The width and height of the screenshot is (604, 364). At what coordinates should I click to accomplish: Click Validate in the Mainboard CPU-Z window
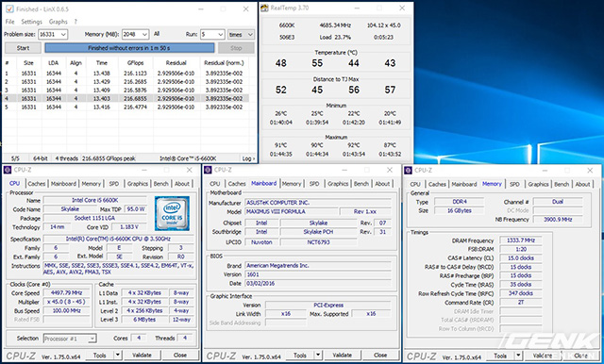pyautogui.click(x=342, y=356)
